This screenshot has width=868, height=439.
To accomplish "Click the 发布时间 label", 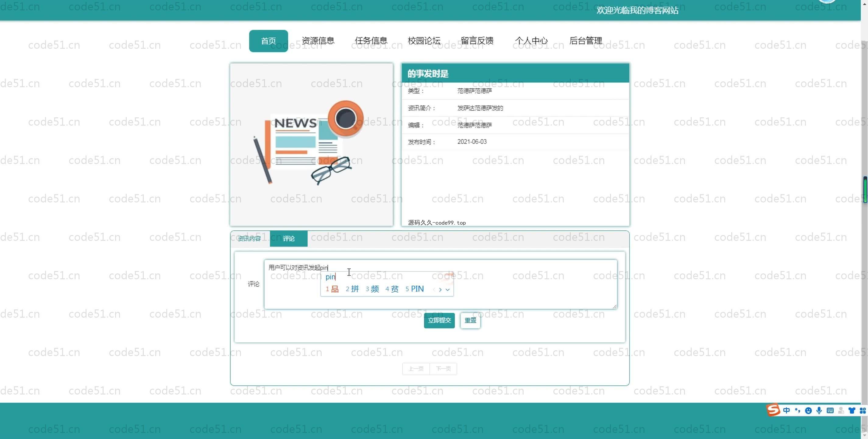I will (421, 142).
